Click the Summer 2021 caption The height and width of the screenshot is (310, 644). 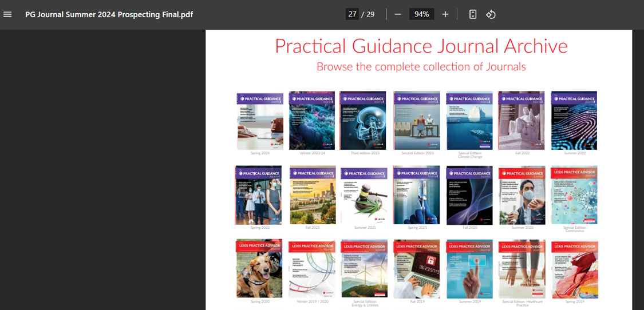pyautogui.click(x=365, y=227)
